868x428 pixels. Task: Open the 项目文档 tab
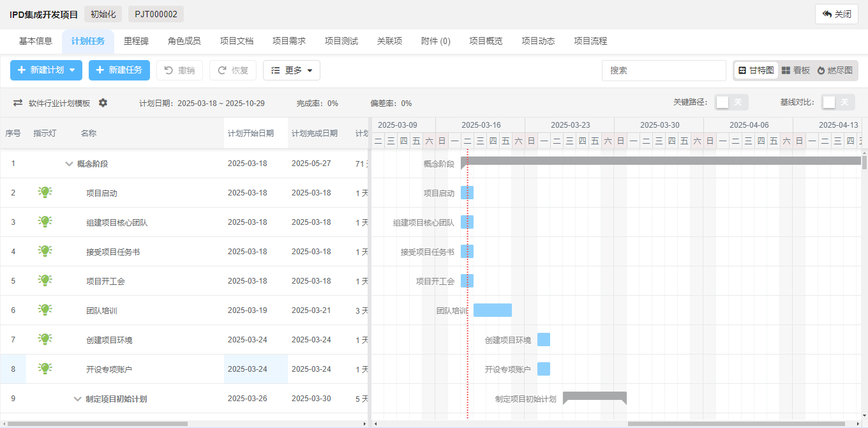click(x=237, y=41)
